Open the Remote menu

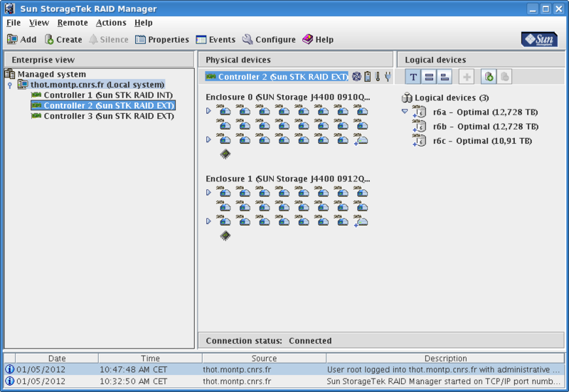click(73, 23)
